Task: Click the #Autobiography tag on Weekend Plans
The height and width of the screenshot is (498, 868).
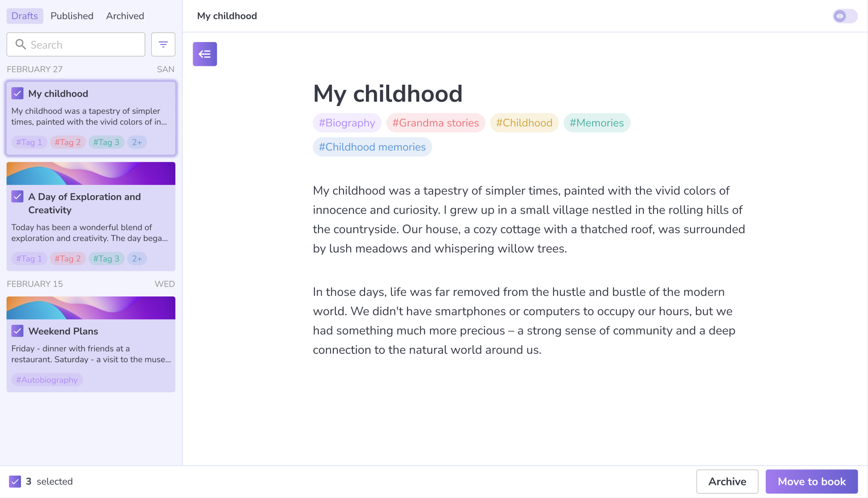Action: pos(47,380)
